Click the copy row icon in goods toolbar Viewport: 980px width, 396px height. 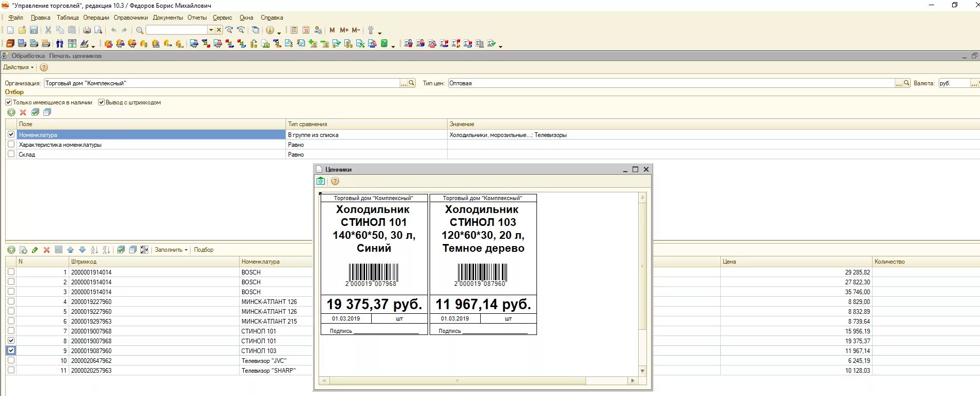(23, 250)
